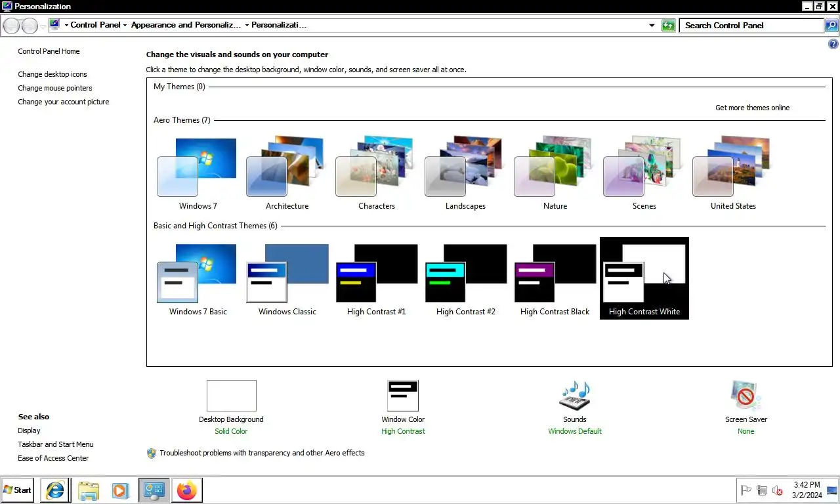This screenshot has width=840, height=504.
Task: Apply the Architecture theme
Action: point(287,173)
